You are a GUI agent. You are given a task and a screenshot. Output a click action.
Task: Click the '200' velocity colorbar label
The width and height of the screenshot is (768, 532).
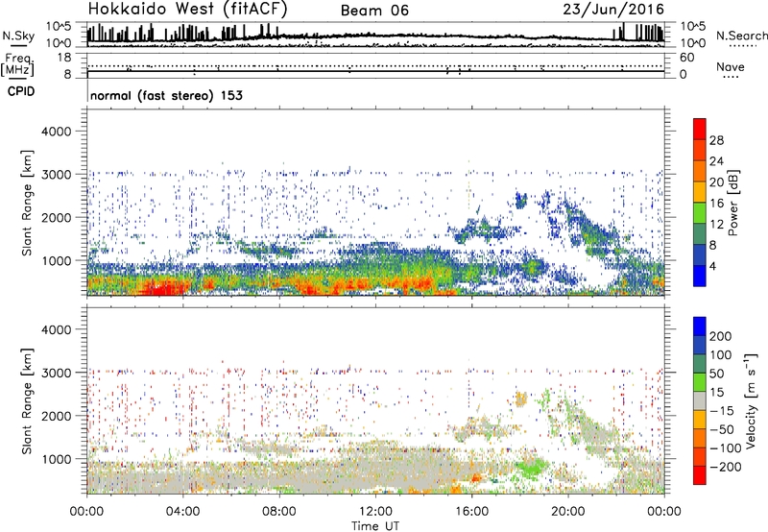pyautogui.click(x=721, y=336)
